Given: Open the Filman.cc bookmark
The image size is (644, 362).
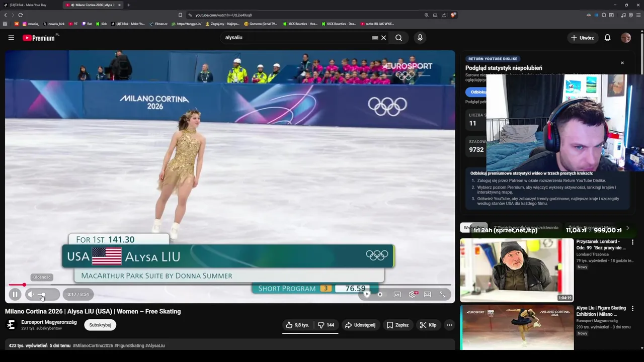Looking at the screenshot, I should click(158, 24).
